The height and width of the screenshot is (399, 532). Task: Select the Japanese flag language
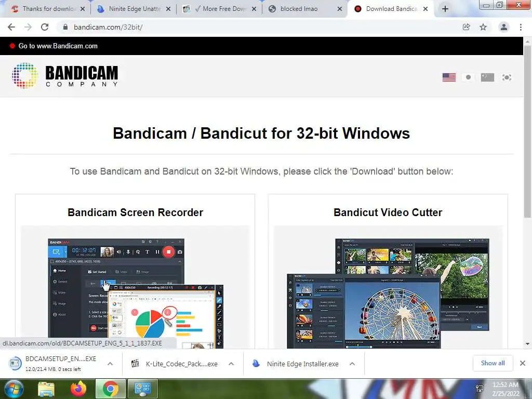[468, 77]
